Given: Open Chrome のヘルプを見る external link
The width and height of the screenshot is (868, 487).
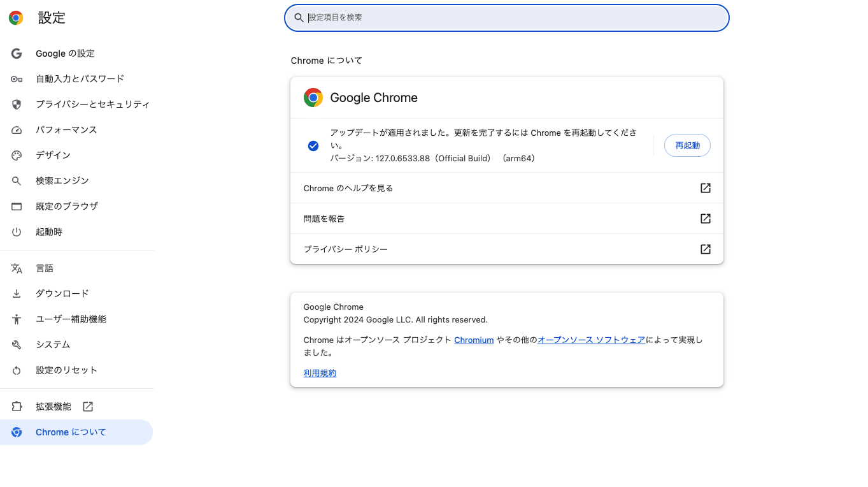Looking at the screenshot, I should click(x=705, y=188).
